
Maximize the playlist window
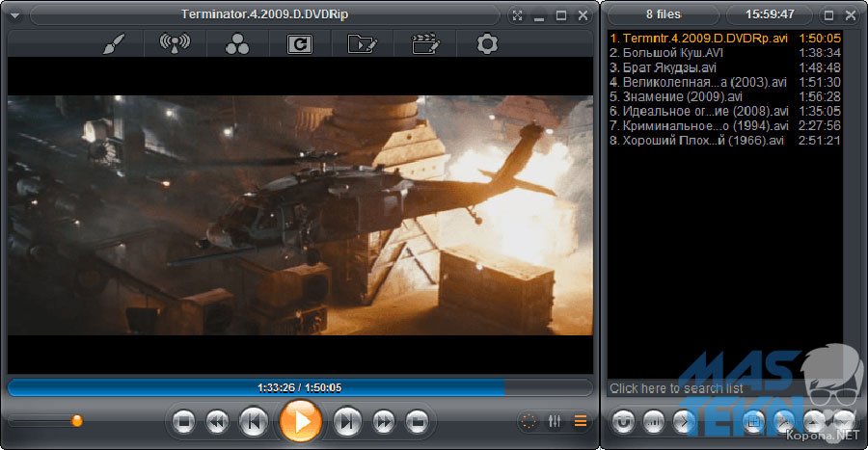[x=828, y=15]
